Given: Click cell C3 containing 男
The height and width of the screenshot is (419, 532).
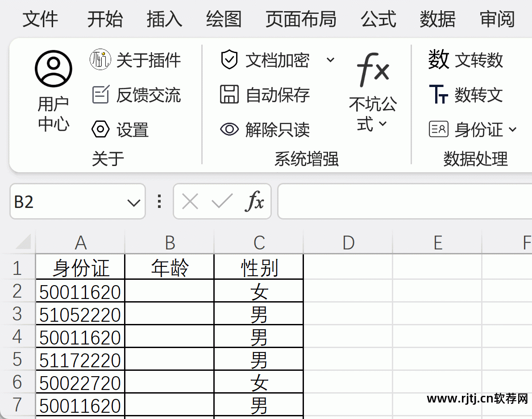Looking at the screenshot, I should coord(259,314).
